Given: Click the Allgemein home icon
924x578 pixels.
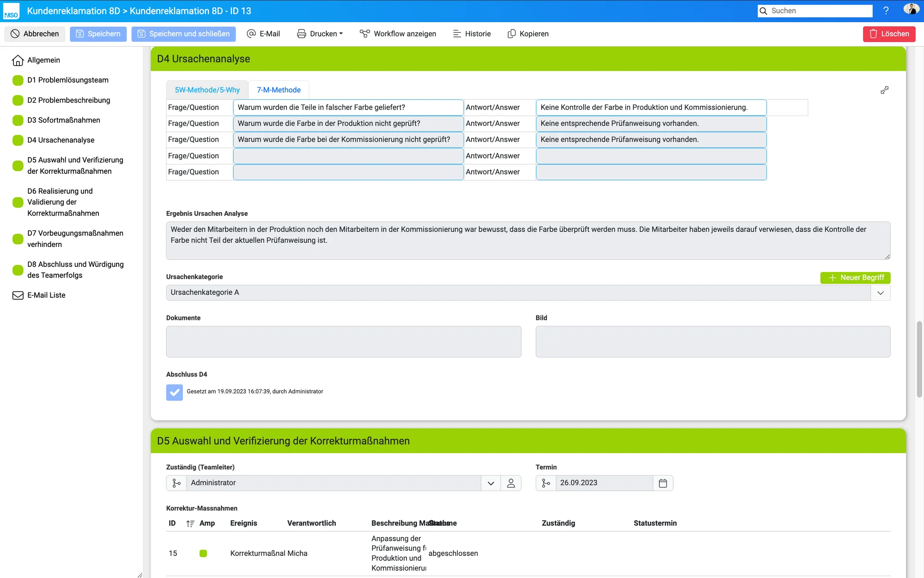Looking at the screenshot, I should point(18,60).
